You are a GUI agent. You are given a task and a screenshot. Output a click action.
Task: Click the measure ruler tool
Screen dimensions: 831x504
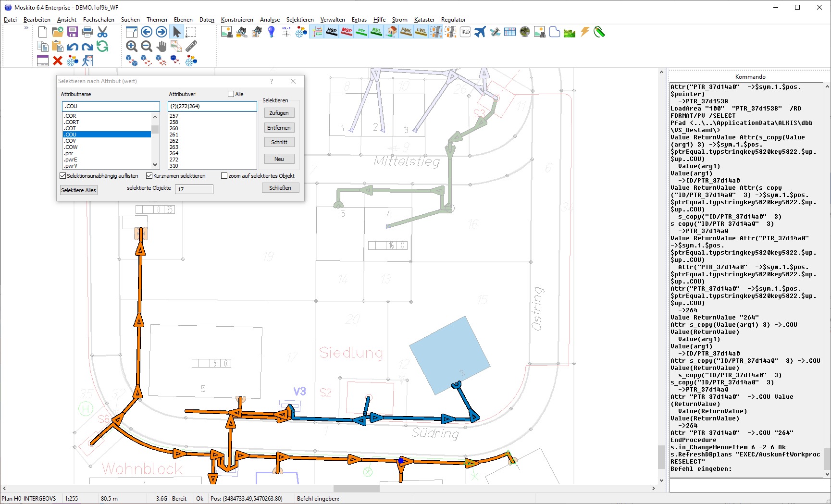coord(191,46)
